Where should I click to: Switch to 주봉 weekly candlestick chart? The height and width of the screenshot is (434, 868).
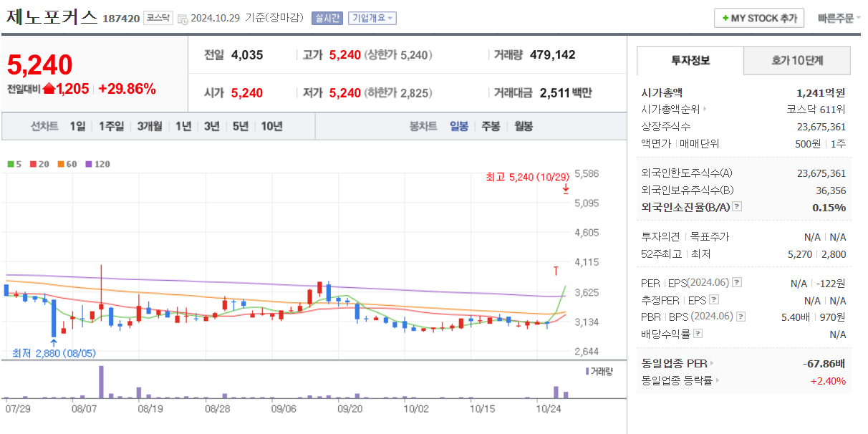tap(491, 126)
